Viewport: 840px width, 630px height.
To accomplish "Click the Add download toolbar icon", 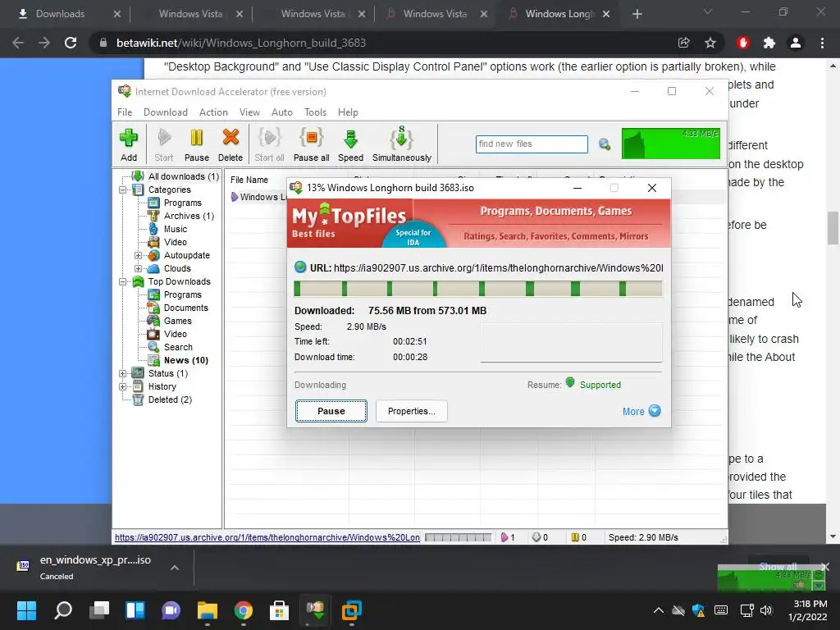I will point(129,144).
